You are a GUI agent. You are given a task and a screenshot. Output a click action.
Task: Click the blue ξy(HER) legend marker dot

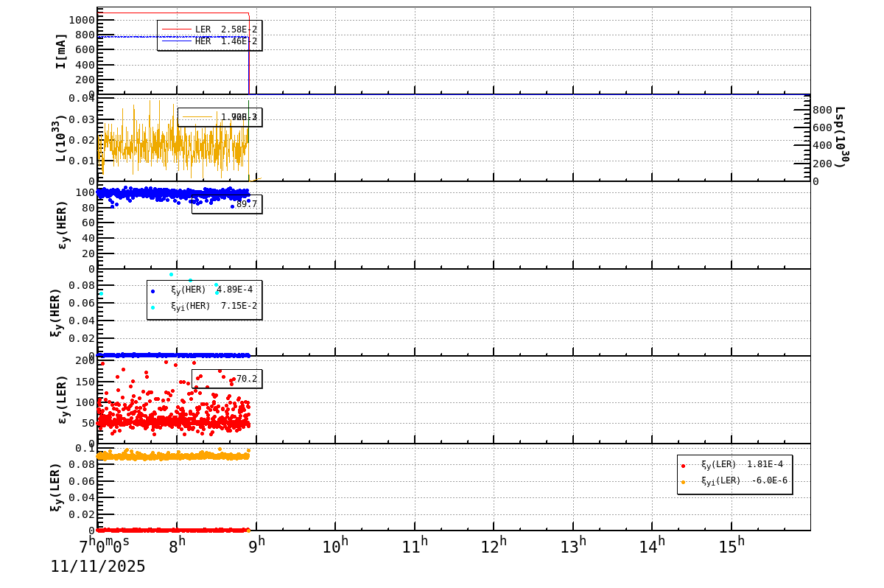[x=152, y=291]
